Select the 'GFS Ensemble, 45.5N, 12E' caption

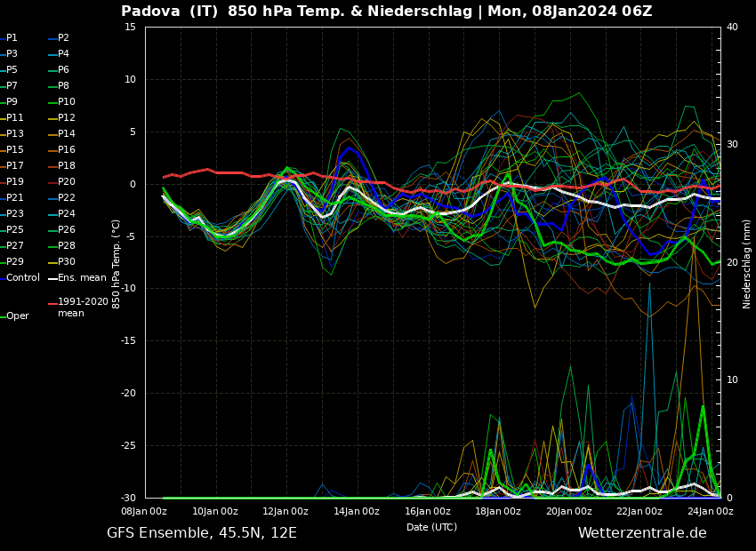[x=202, y=533]
